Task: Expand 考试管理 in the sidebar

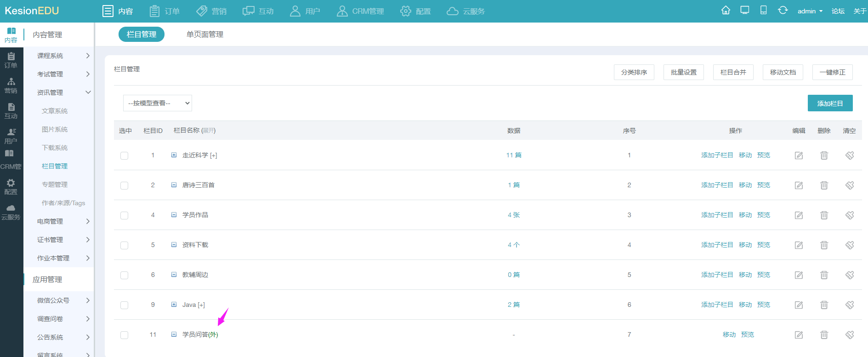Action: 59,74
